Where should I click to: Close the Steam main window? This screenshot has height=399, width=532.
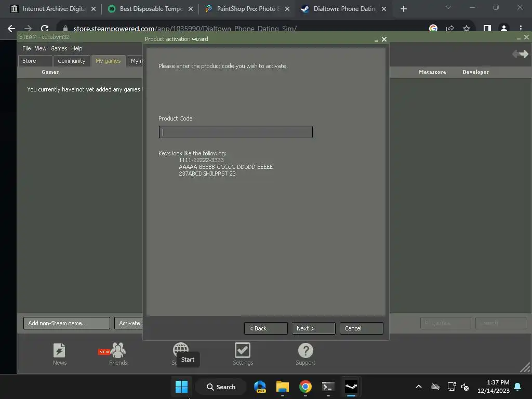point(527,37)
